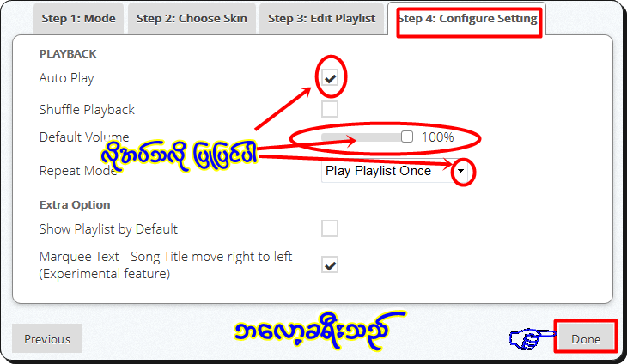Enable the Shuffle Playback checkbox
The image size is (627, 364).
coord(330,109)
